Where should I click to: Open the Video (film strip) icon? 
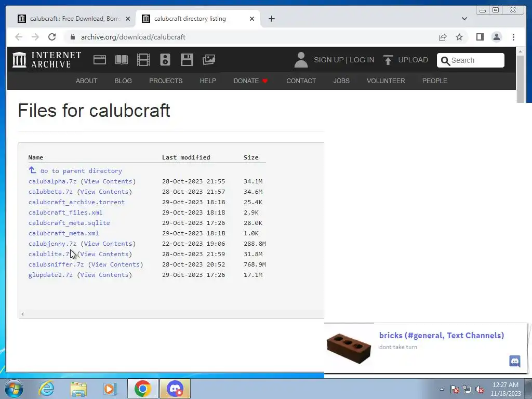point(143,60)
